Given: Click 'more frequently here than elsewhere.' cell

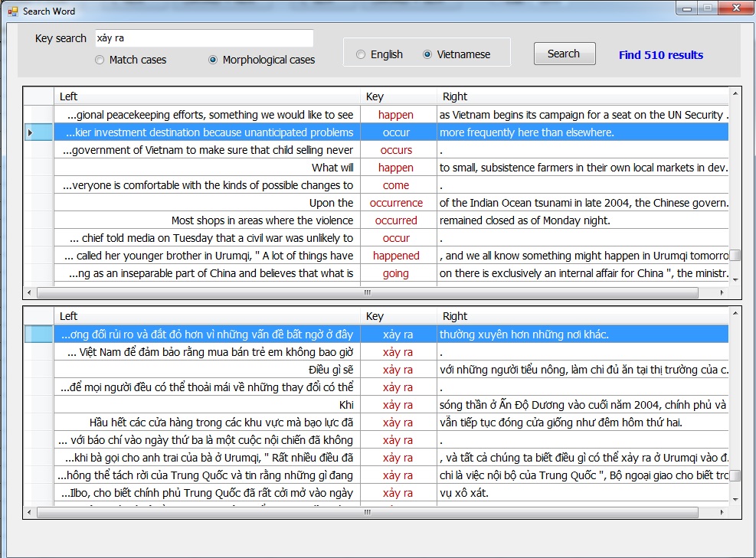Looking at the screenshot, I should point(583,132).
